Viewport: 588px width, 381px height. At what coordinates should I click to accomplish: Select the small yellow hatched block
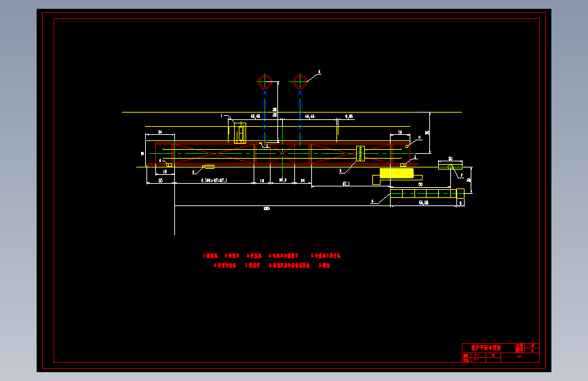coord(208,167)
